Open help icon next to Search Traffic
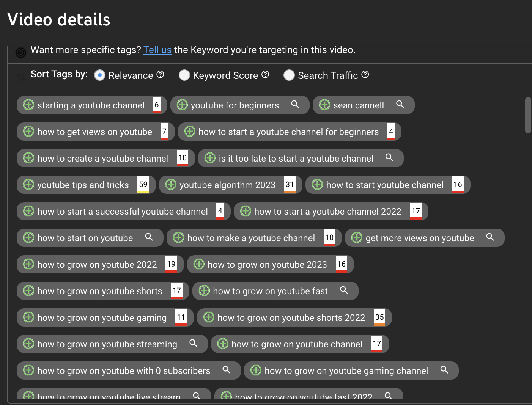 pos(365,75)
